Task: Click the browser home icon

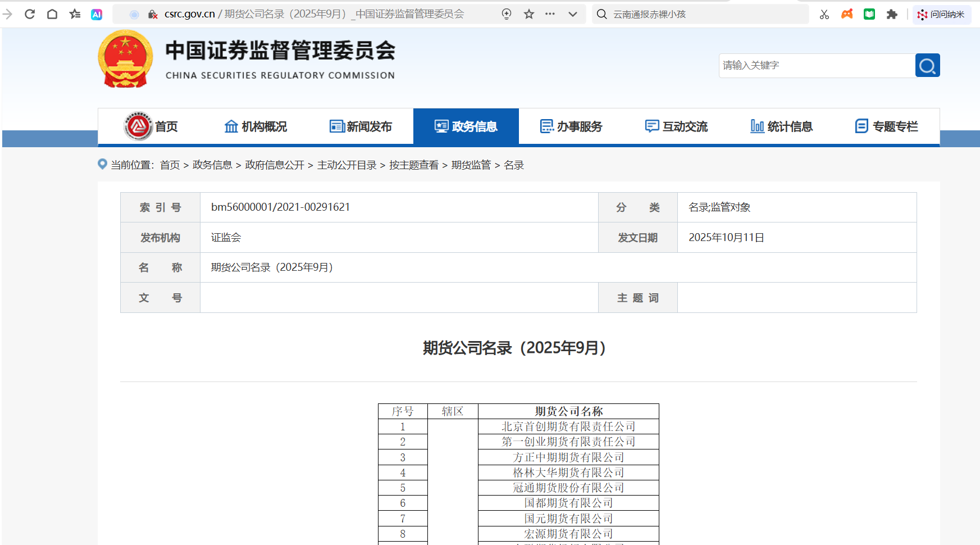Action: click(x=52, y=14)
